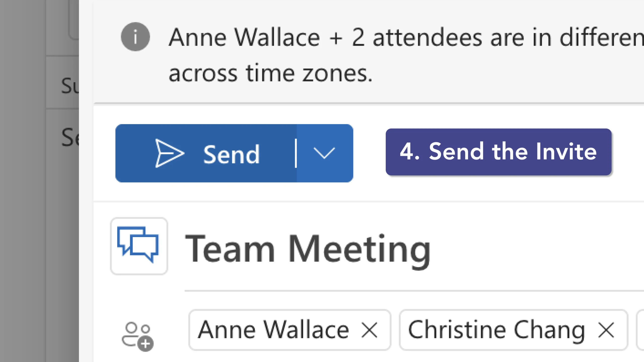Click the "across time zones." banner line

270,74
